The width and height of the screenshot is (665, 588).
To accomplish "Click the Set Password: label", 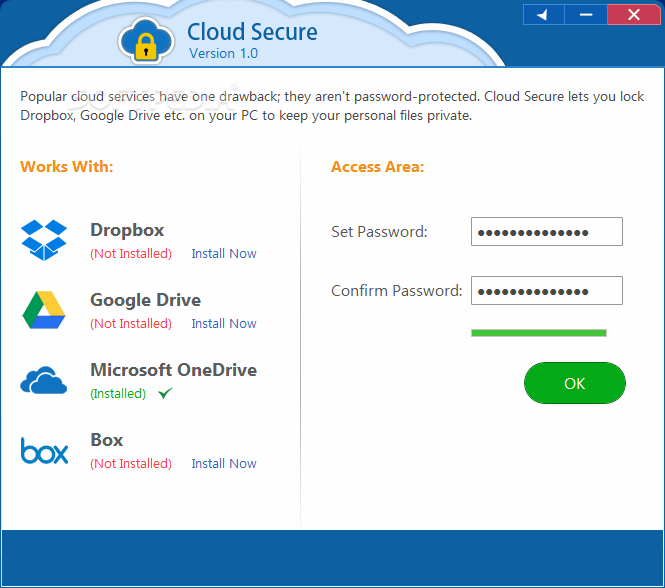I will coord(379,232).
